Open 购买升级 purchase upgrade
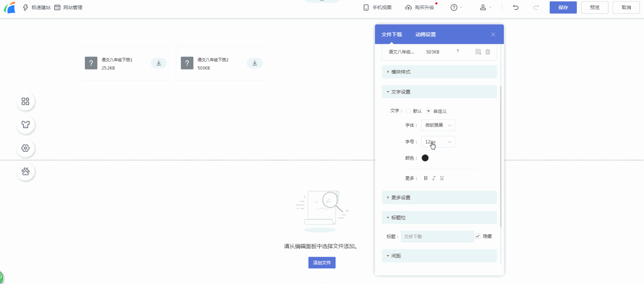644x284 pixels. pos(420,8)
